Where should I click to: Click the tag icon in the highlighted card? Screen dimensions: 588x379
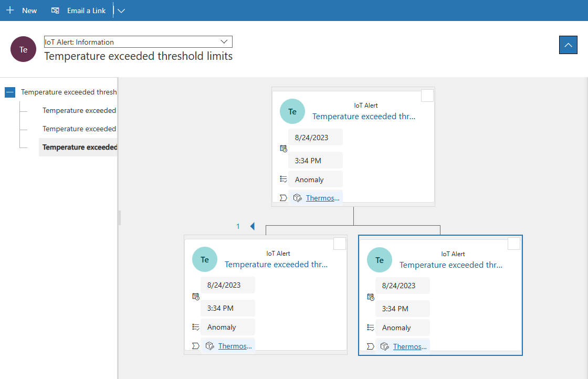[x=371, y=346]
